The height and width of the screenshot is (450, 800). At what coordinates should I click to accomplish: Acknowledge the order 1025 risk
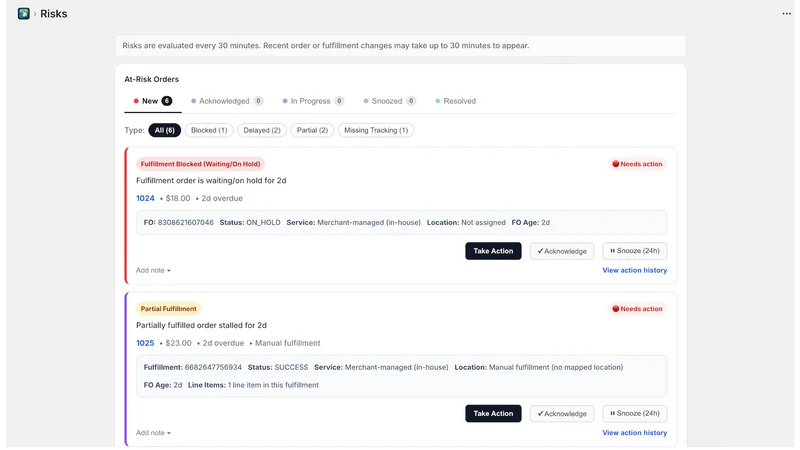[562, 413]
